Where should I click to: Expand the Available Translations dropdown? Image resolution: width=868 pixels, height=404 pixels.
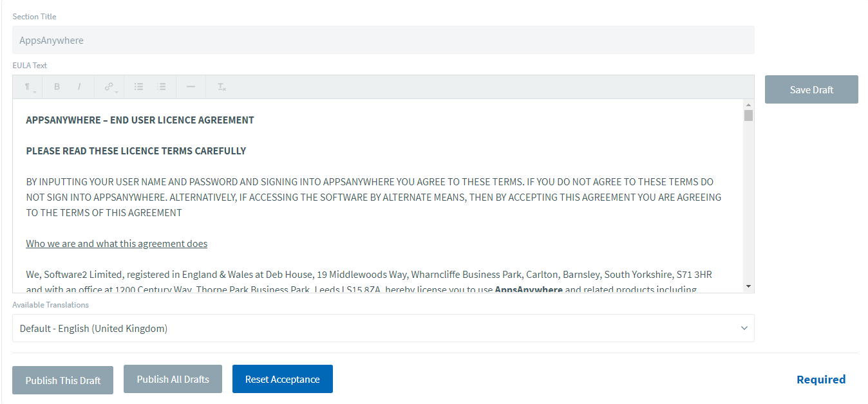click(383, 328)
